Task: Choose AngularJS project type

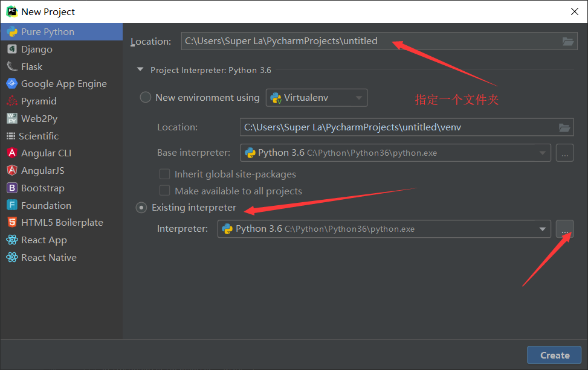Action: pyautogui.click(x=62, y=170)
